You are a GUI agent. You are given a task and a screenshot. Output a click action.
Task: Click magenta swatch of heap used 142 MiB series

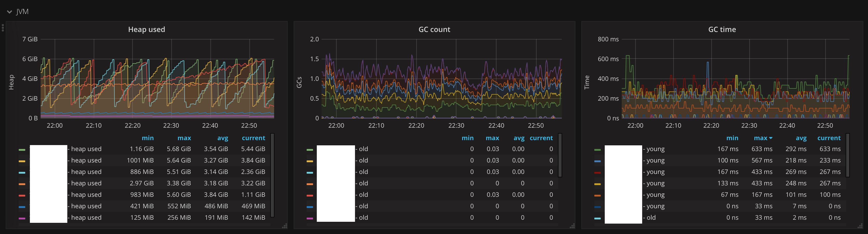(x=22, y=218)
